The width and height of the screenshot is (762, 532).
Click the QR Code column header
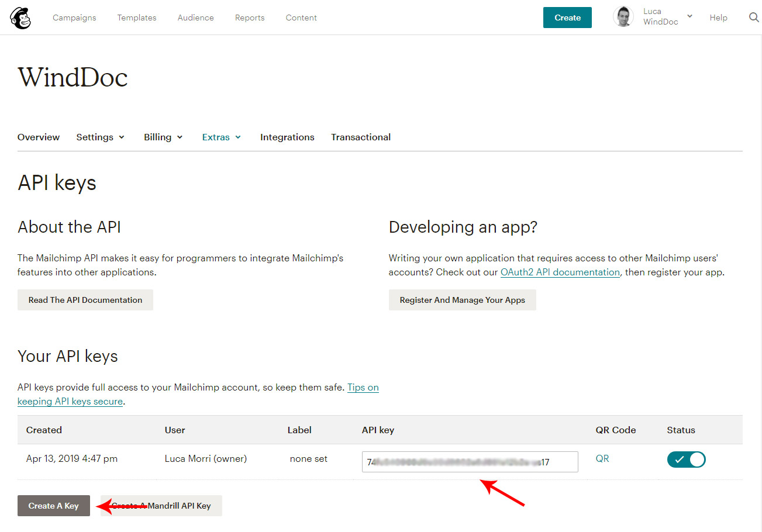tap(616, 430)
